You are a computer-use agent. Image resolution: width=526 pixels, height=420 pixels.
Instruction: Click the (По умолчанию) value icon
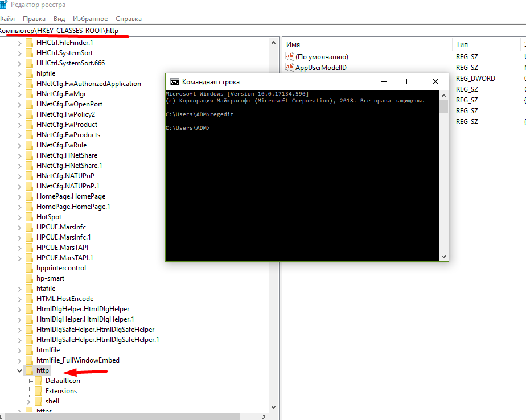coord(289,57)
